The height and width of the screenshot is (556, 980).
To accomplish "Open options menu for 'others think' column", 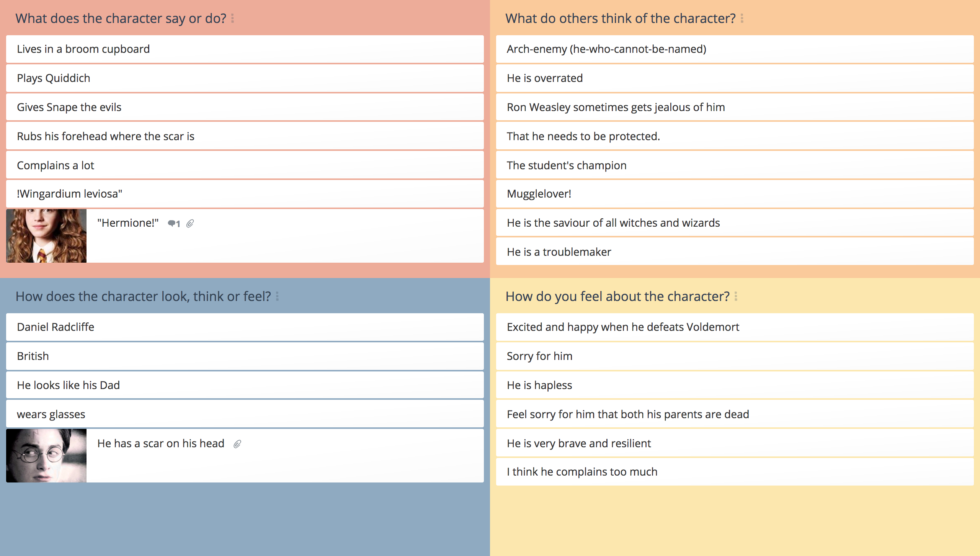I will coord(742,18).
